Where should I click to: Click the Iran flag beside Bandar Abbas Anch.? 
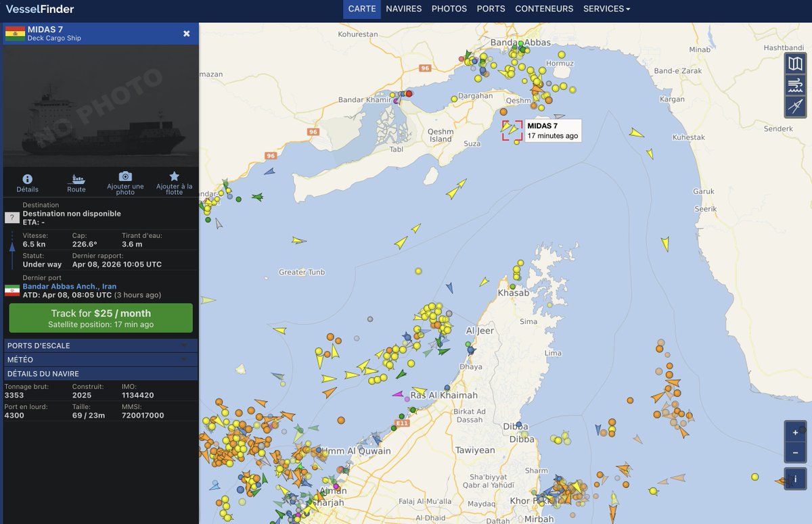(12, 291)
